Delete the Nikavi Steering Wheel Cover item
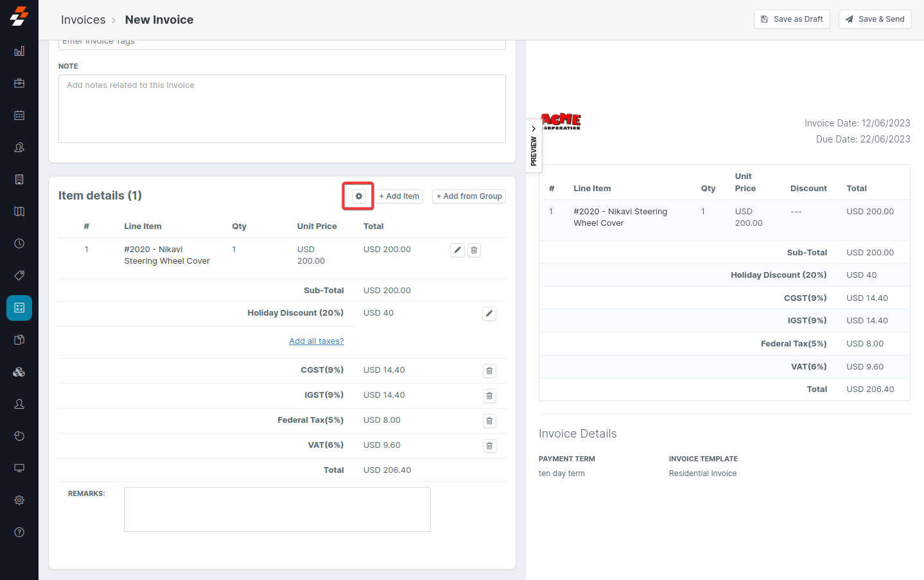 pyautogui.click(x=474, y=250)
